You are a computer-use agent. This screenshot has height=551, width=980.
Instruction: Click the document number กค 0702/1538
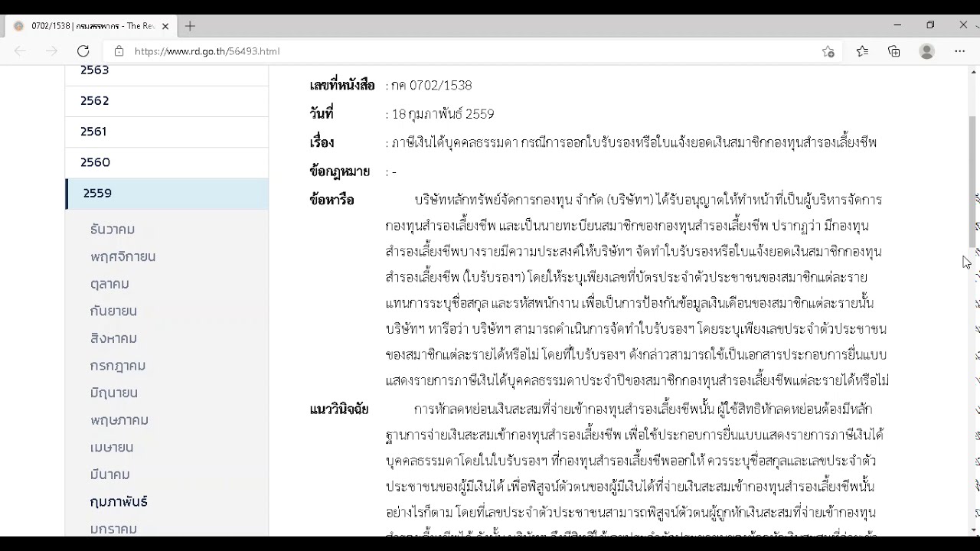(x=432, y=86)
